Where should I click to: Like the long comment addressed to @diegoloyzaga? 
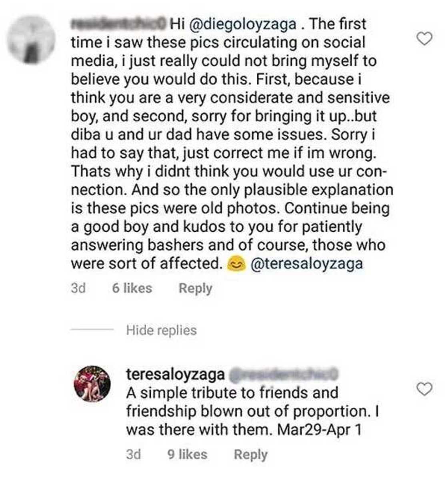pos(424,39)
